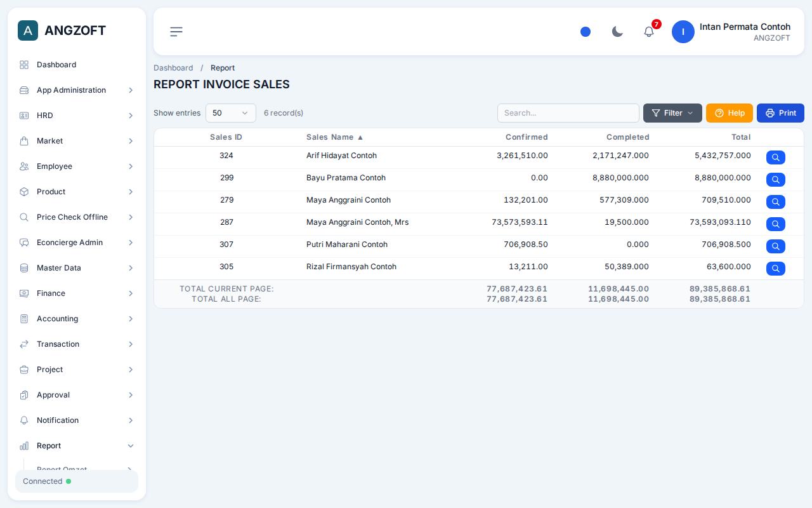
Task: Open the Project menu
Action: click(77, 370)
